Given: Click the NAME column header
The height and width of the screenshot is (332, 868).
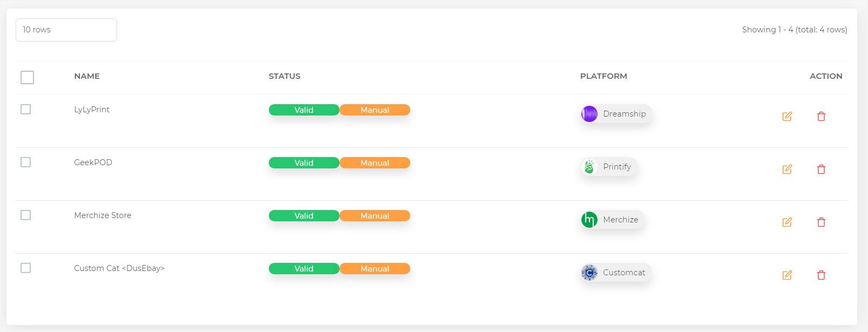Looking at the screenshot, I should (x=87, y=76).
